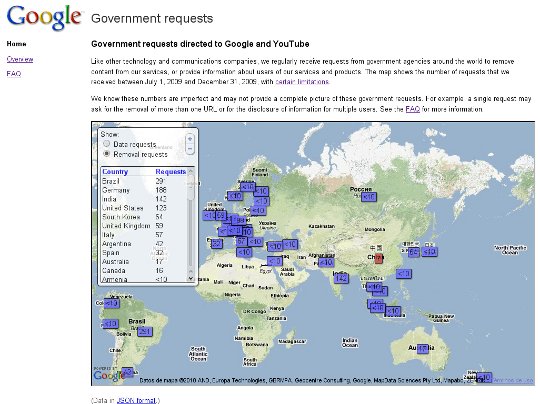Select the United States row
Screen dimensions: 540x404
144,208
